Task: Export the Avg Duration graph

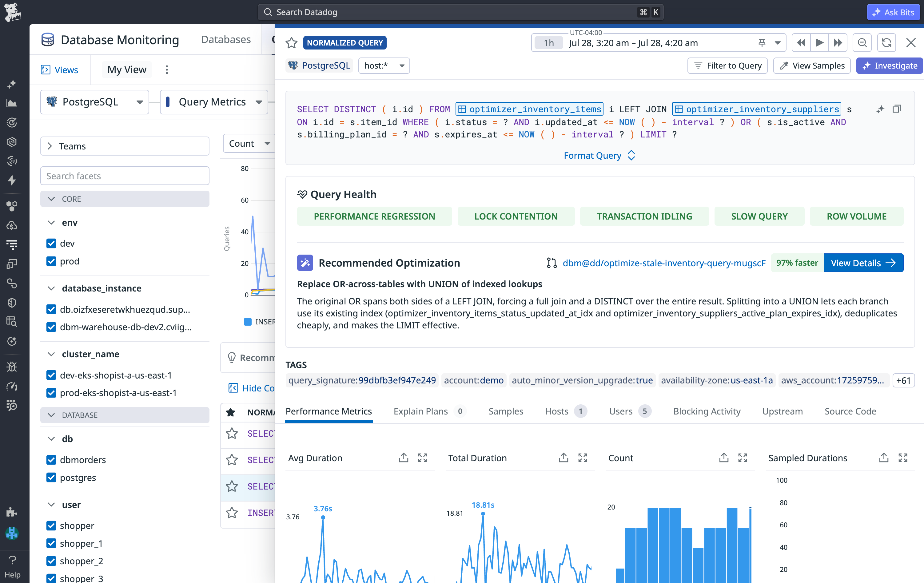Action: coord(404,458)
